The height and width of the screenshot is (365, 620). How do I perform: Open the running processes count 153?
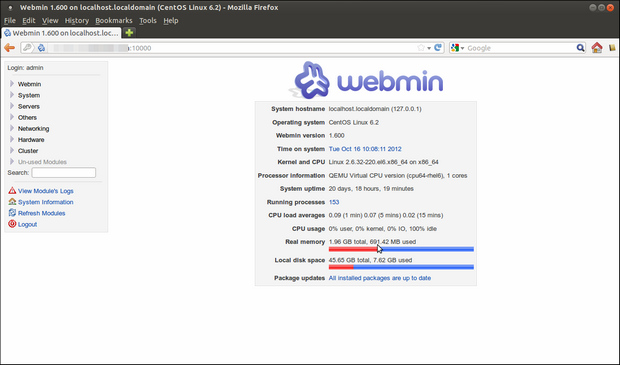334,202
